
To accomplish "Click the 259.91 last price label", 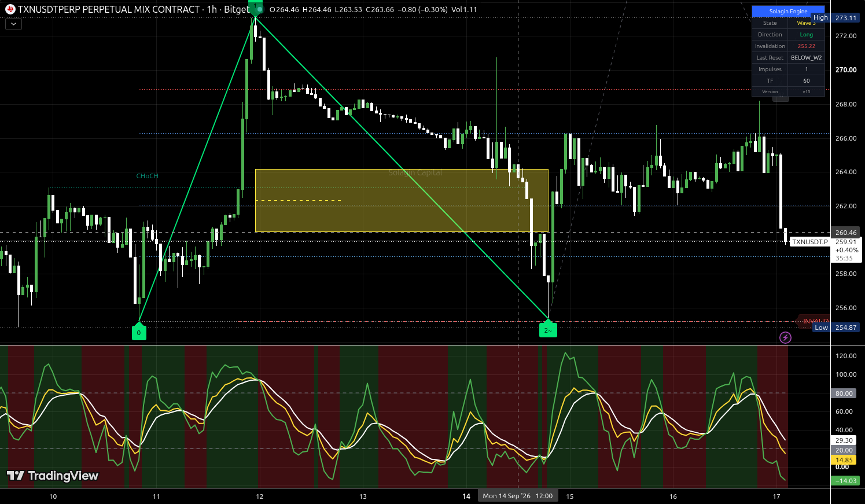I will coord(846,242).
